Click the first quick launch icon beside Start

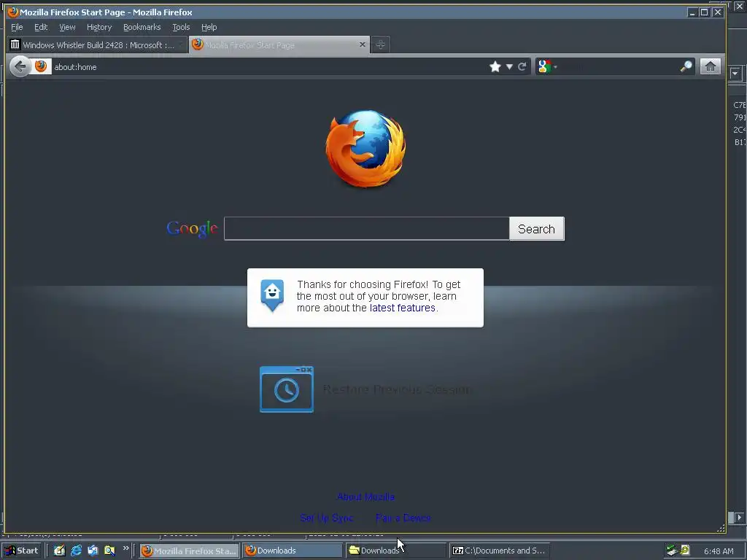point(59,551)
